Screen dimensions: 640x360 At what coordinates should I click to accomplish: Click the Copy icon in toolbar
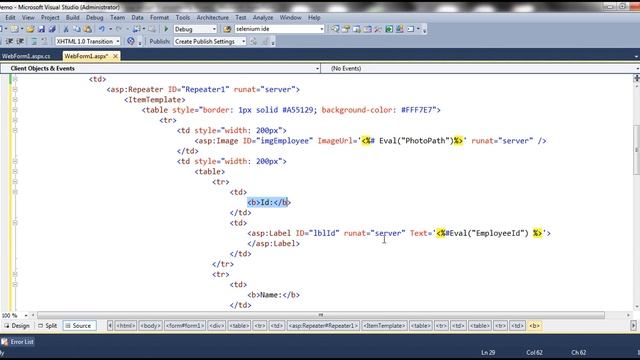point(77,29)
